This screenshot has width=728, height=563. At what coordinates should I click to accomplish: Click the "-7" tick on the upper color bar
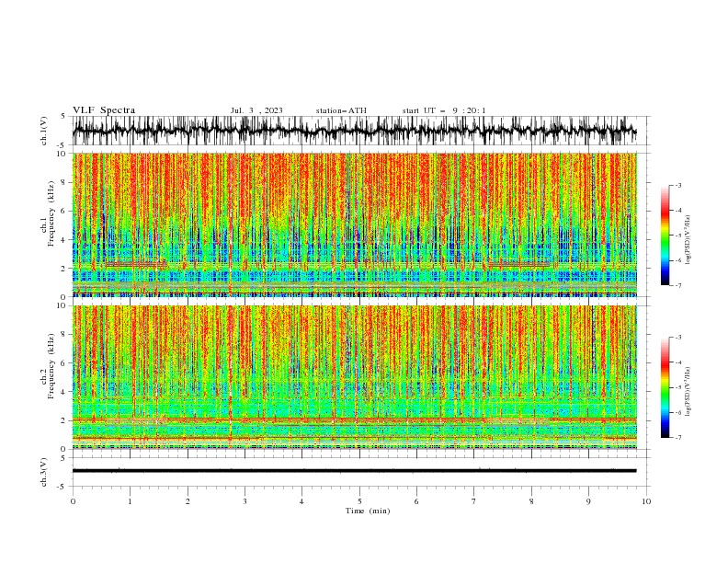677,285
